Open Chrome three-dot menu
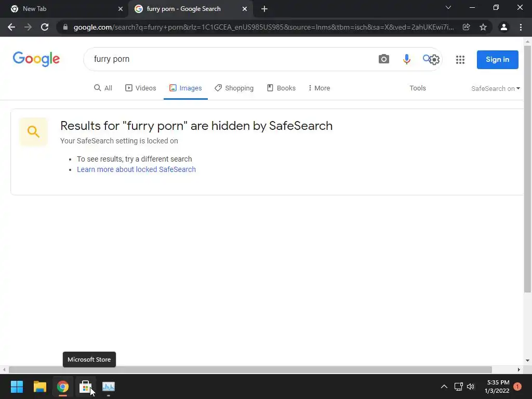Screen dimensions: 532x399 click(521, 27)
